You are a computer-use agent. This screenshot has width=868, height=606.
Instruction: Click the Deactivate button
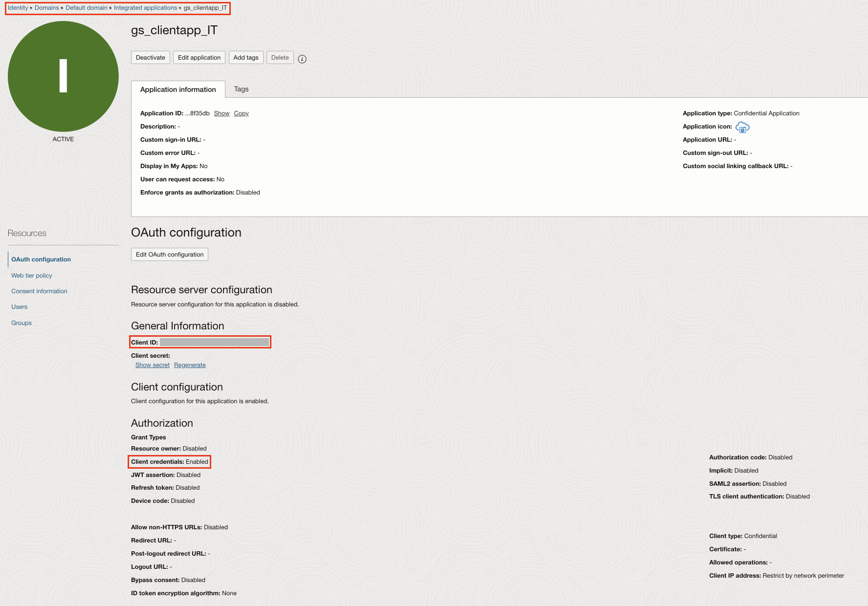pyautogui.click(x=150, y=57)
